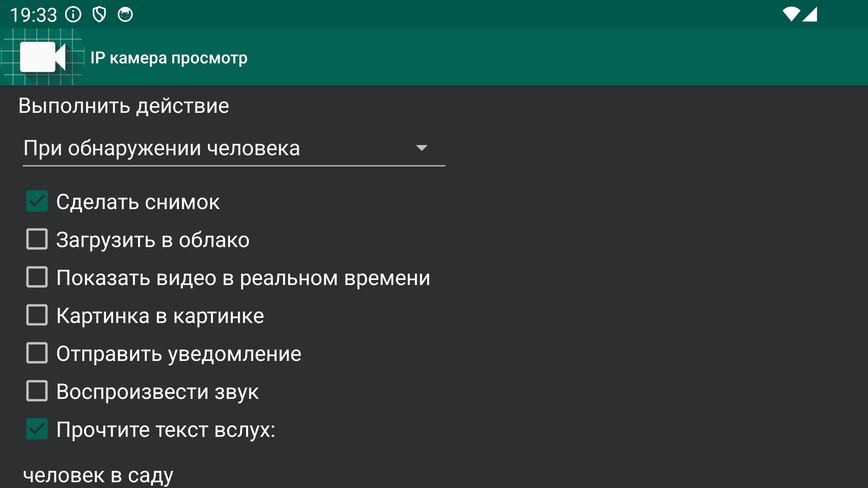Tap the 19:33 clock in status bar

[34, 15]
